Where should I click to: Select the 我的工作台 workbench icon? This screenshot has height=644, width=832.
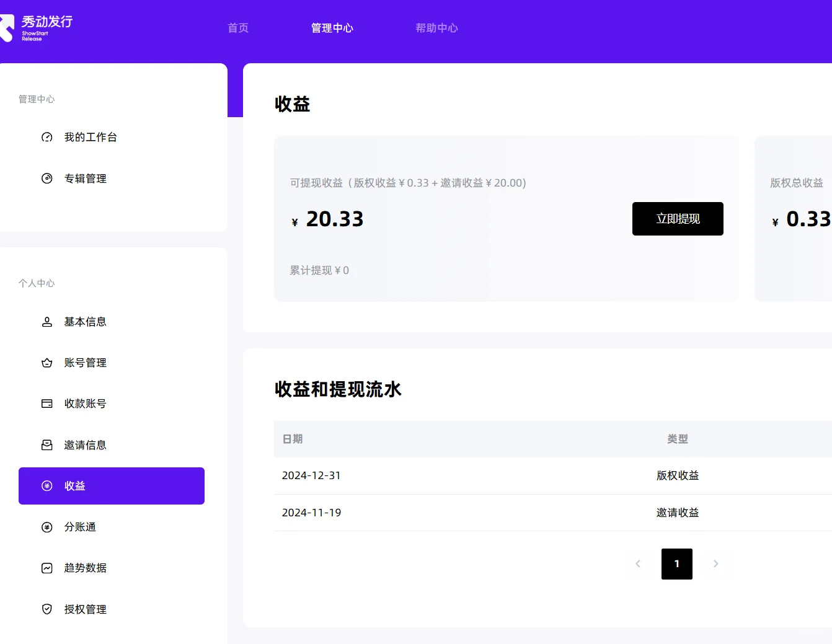point(46,137)
